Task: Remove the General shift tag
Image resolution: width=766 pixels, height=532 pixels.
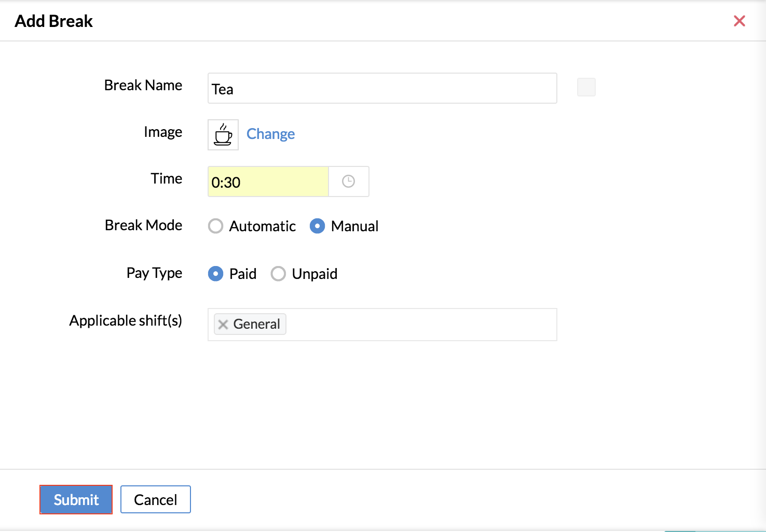Action: pyautogui.click(x=223, y=325)
